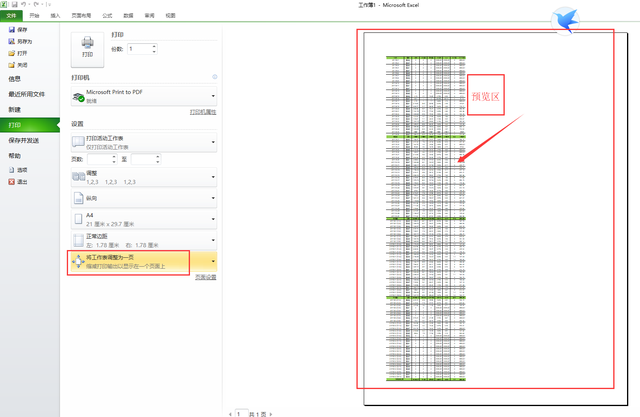The width and height of the screenshot is (640, 417).
Task: Open 帮助 help page in backstage
Action: pos(14,156)
